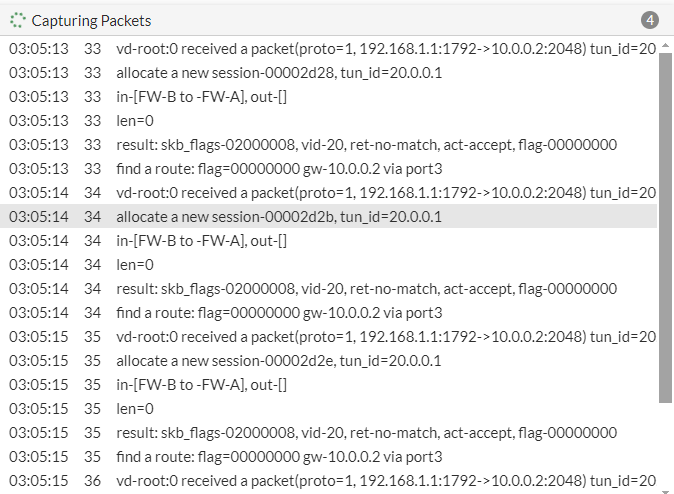The image size is (674, 494).
Task: Click the spinning capture progress icon
Action: (17, 20)
